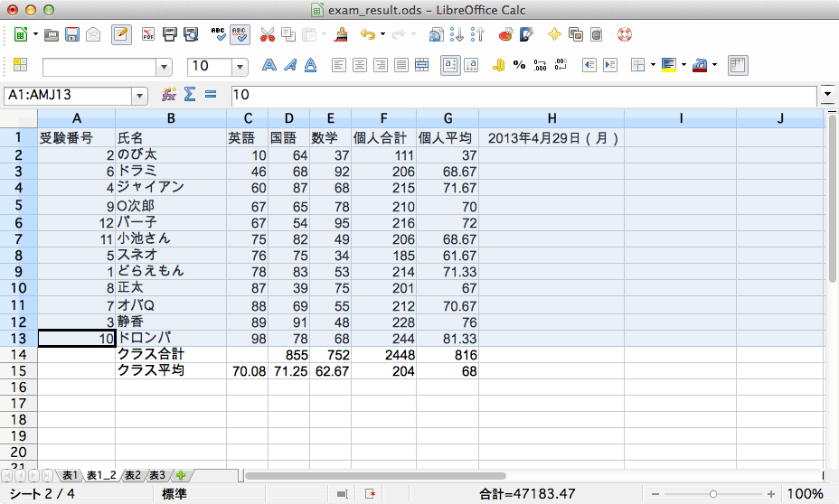Add a decimal place
Screen dimensions: 839x504
point(540,65)
